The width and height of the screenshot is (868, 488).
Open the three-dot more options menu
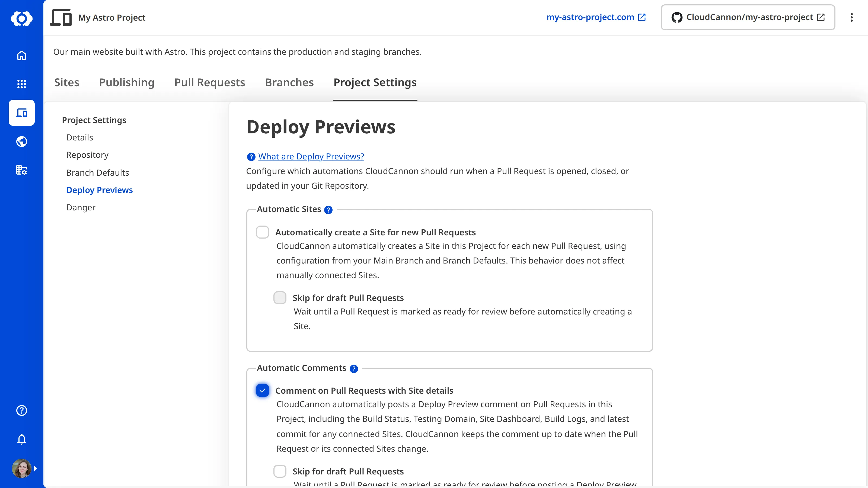click(x=851, y=18)
